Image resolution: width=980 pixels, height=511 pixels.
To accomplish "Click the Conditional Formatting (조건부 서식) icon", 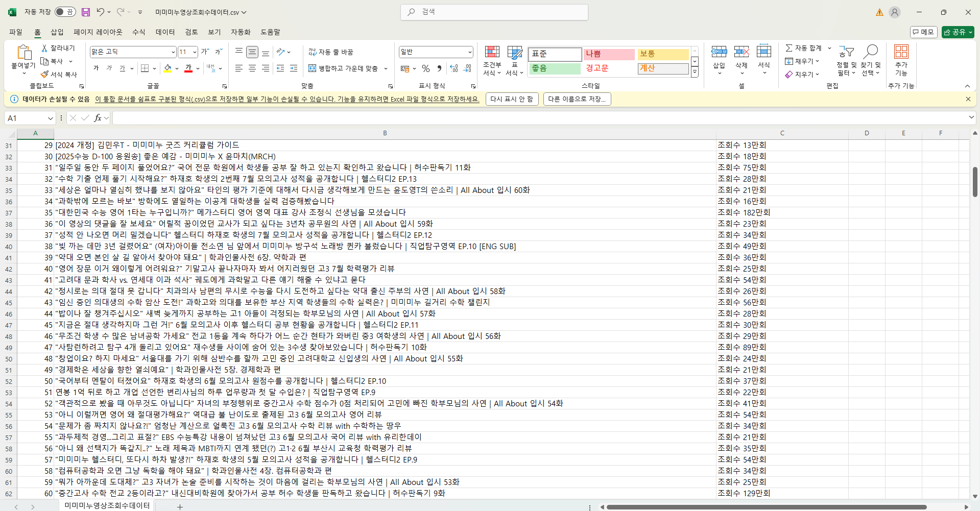I will (492, 53).
